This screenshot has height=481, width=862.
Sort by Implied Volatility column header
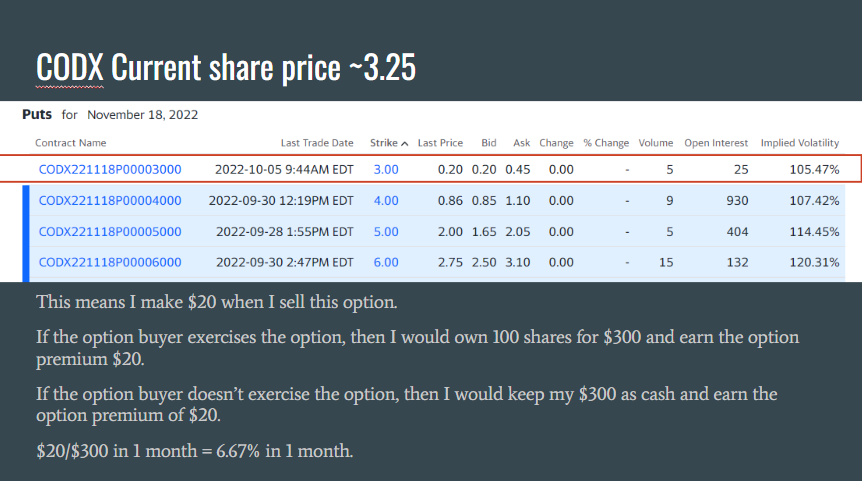coord(799,143)
